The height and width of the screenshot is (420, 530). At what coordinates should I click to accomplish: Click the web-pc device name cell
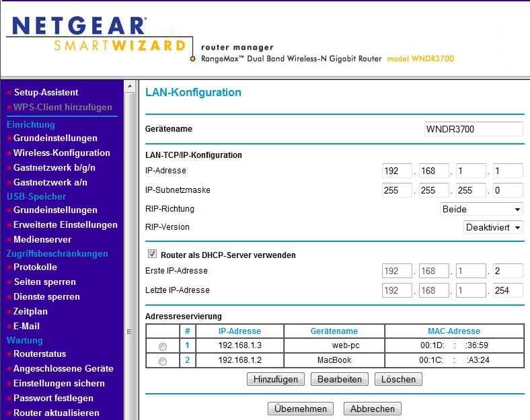pyautogui.click(x=334, y=345)
